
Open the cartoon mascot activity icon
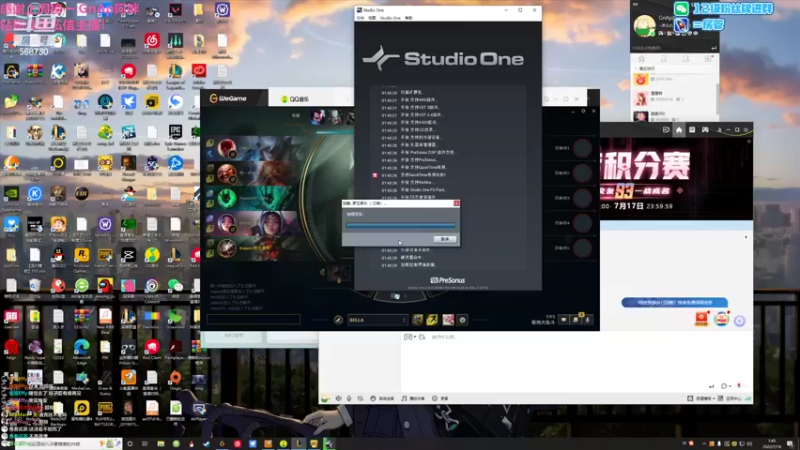[x=721, y=318]
